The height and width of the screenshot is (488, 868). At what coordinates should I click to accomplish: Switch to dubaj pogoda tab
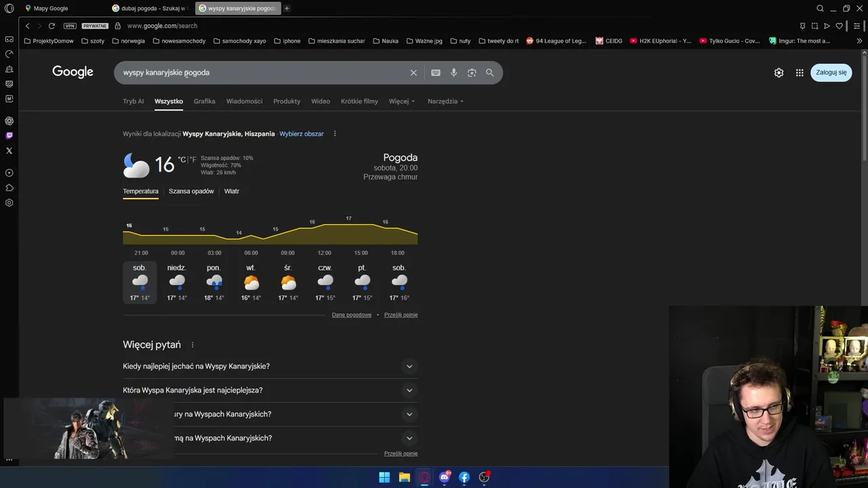coord(149,9)
